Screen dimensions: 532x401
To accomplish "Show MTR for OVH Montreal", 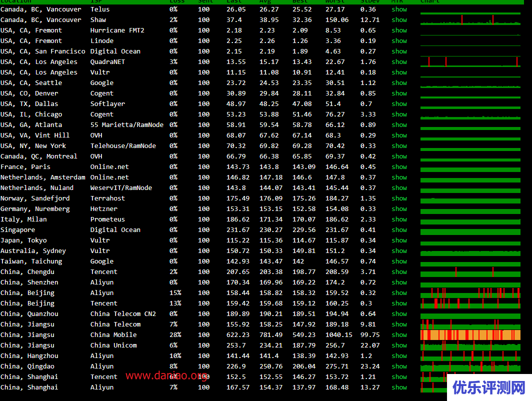I will tap(399, 156).
